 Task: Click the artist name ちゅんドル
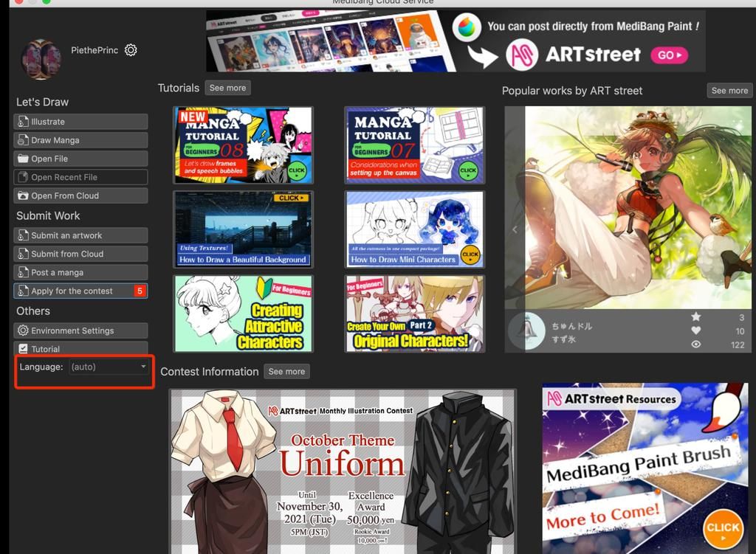(572, 326)
